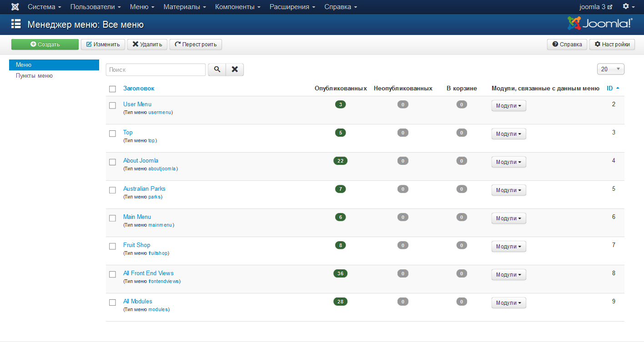Open the Модули dropdown for Australian Parks
This screenshot has width=644, height=342.
508,190
